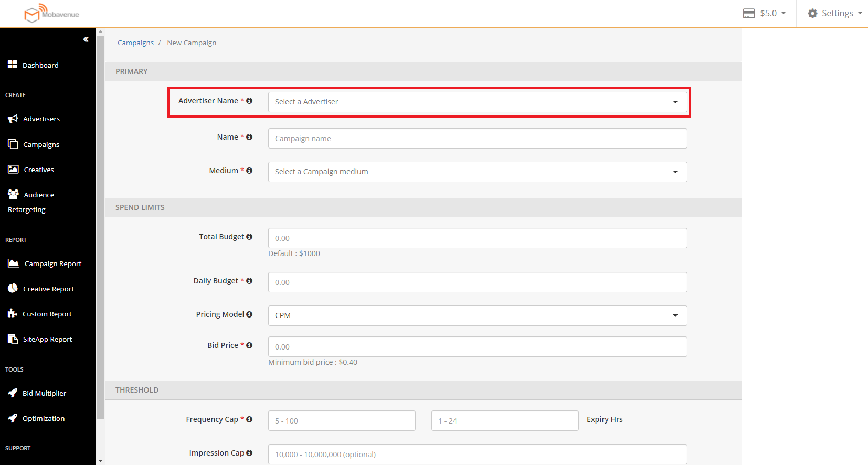868x465 pixels.
Task: Click the Dashboard grid icon
Action: tap(13, 65)
